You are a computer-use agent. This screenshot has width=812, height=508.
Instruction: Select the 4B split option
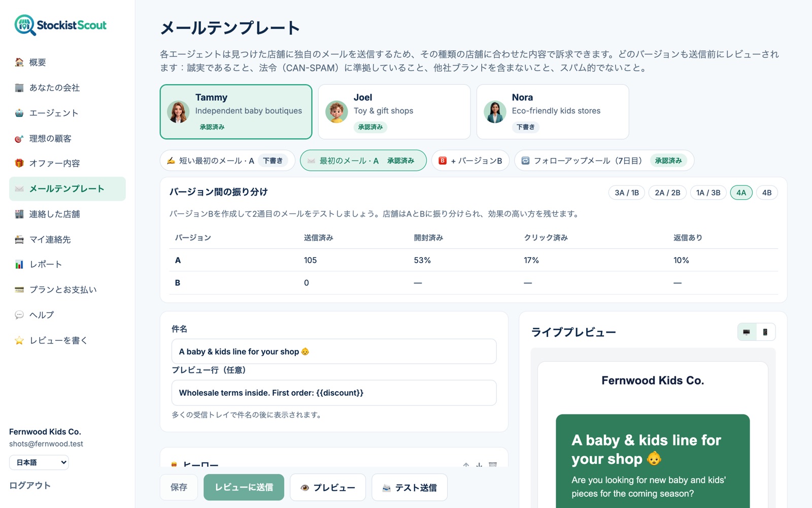(x=767, y=193)
